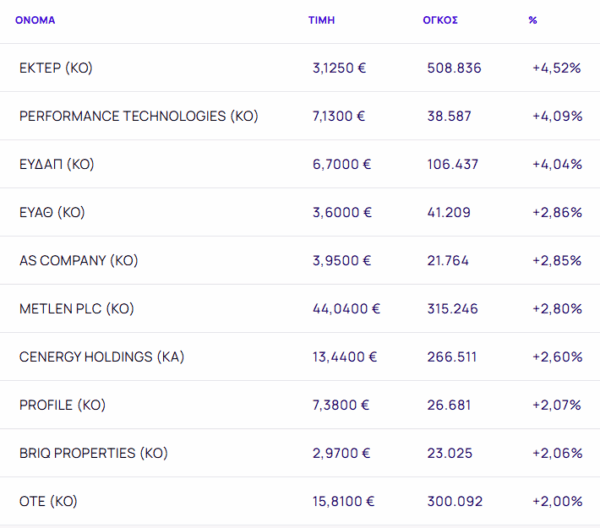Select the ΕΥΔΑΠ (ΚΟ) stock
Image resolution: width=600 pixels, height=528 pixels.
pyautogui.click(x=56, y=164)
